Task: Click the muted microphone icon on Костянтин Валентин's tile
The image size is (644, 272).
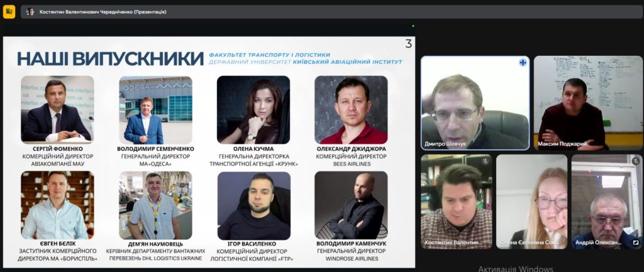Action: (486, 161)
